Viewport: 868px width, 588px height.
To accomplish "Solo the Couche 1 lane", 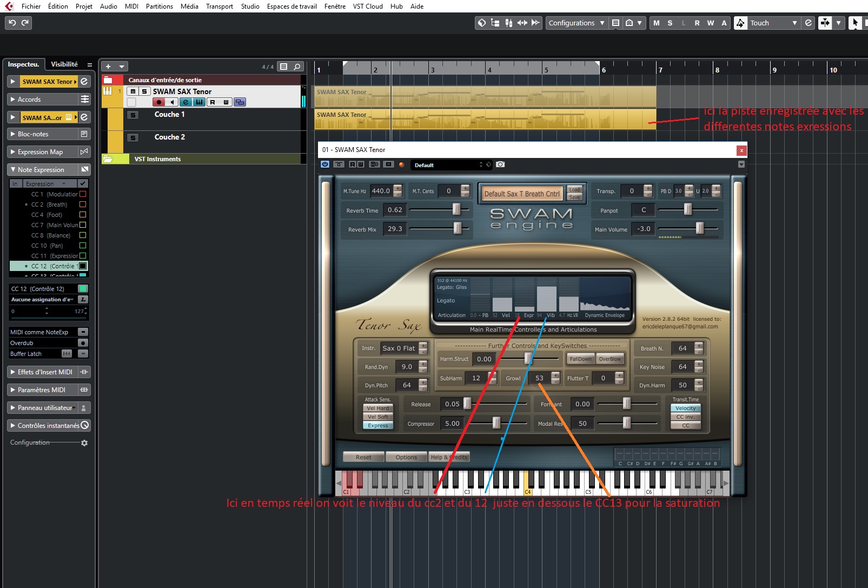I will pyautogui.click(x=133, y=115).
